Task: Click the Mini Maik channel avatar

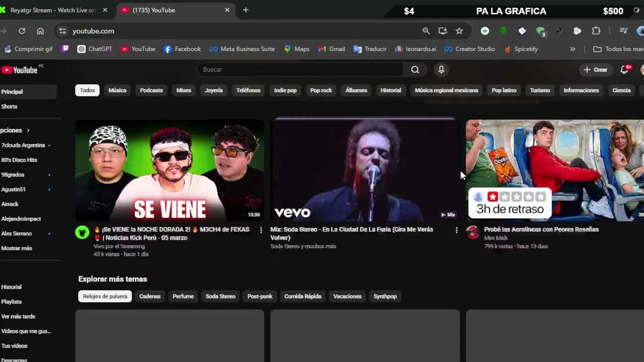Action: pyautogui.click(x=473, y=232)
